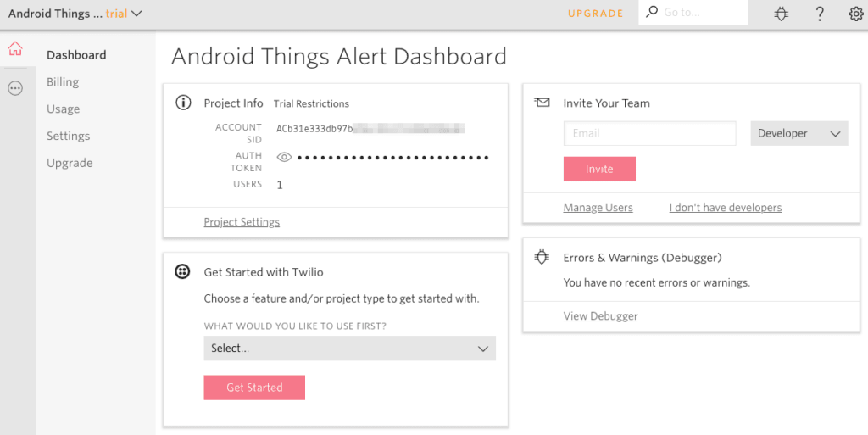The height and width of the screenshot is (435, 868).
Task: Open the View Debugger link
Action: pos(601,316)
